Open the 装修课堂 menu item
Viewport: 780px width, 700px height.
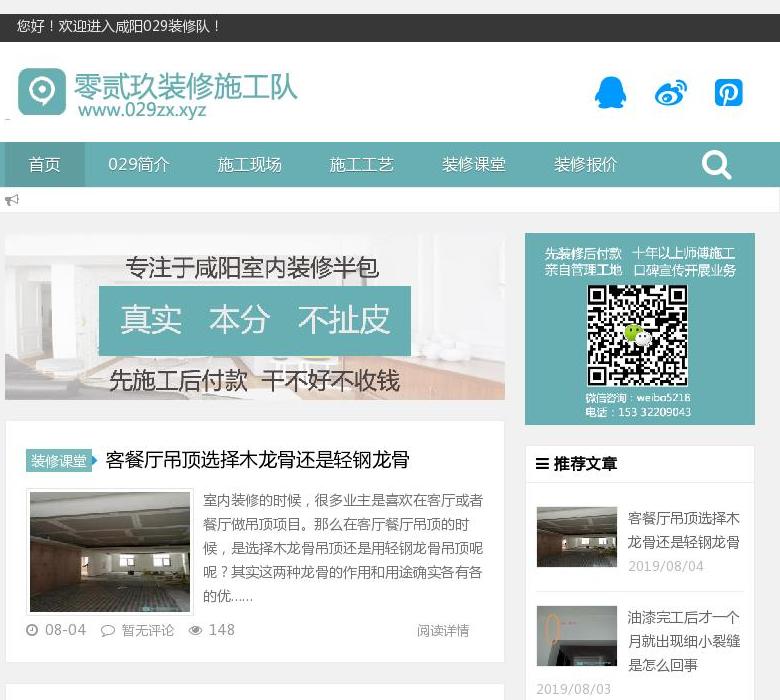474,165
